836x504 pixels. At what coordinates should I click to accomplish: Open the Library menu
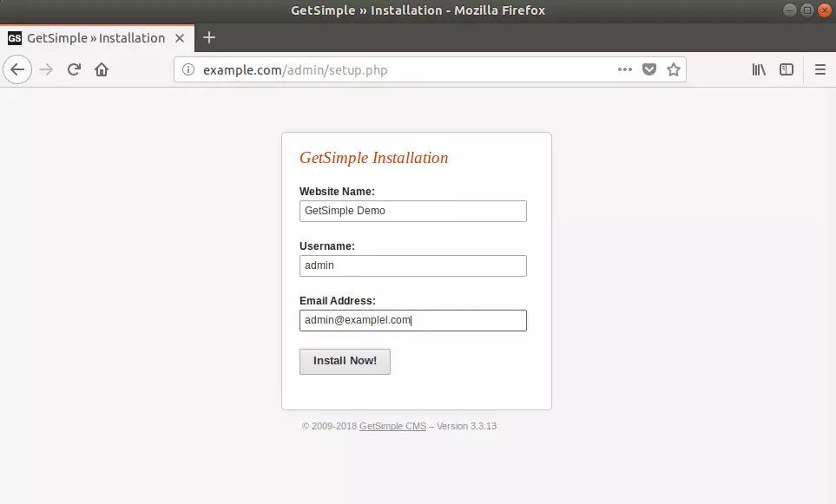[x=759, y=69]
